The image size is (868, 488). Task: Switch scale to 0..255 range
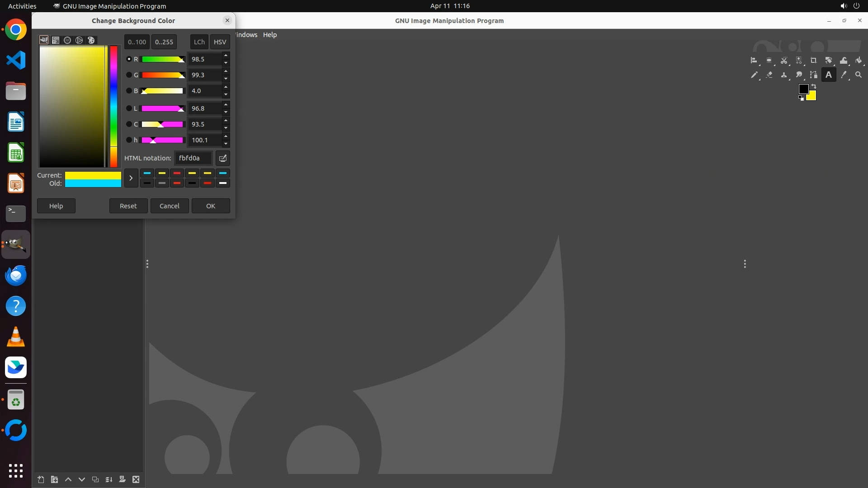click(164, 42)
